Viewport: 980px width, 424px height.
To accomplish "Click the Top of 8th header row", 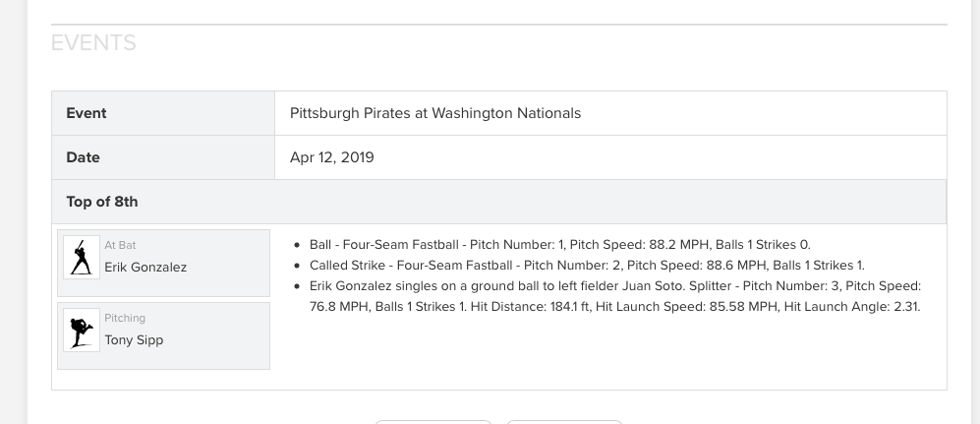I will click(x=498, y=202).
